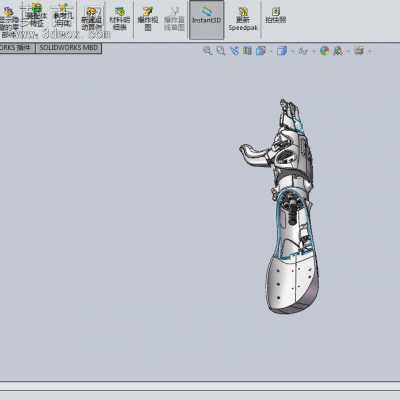Image resolution: width=400 pixels, height=400 pixels.
Task: Open the View Orientation icon
Action: (x=260, y=51)
